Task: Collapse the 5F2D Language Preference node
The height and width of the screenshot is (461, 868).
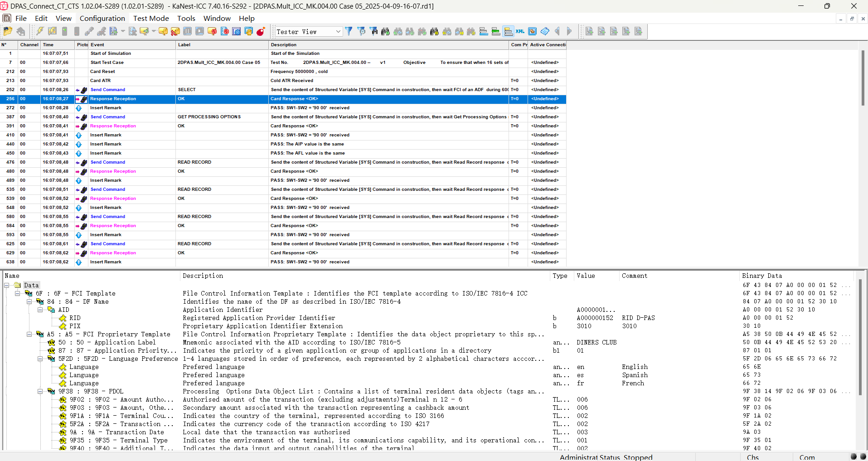Action: tap(40, 359)
